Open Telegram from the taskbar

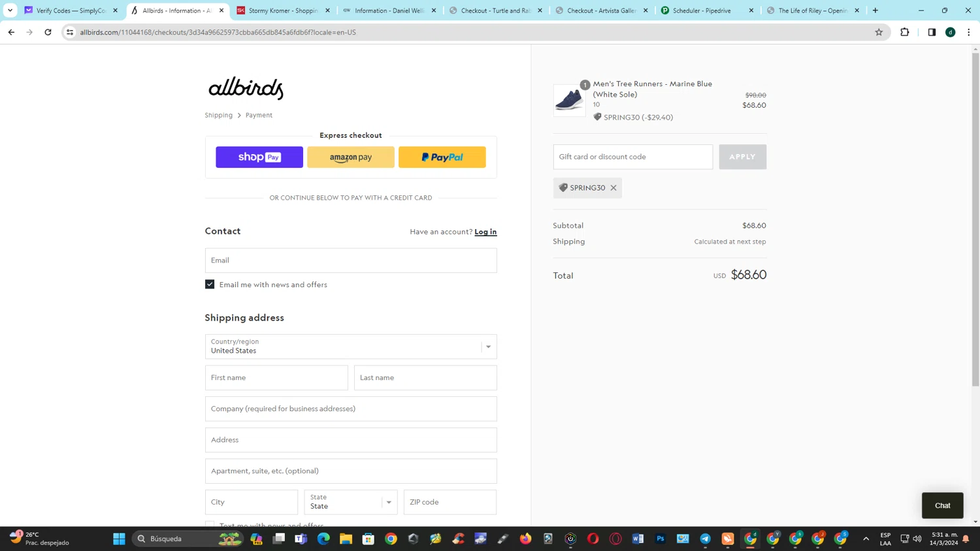point(706,539)
